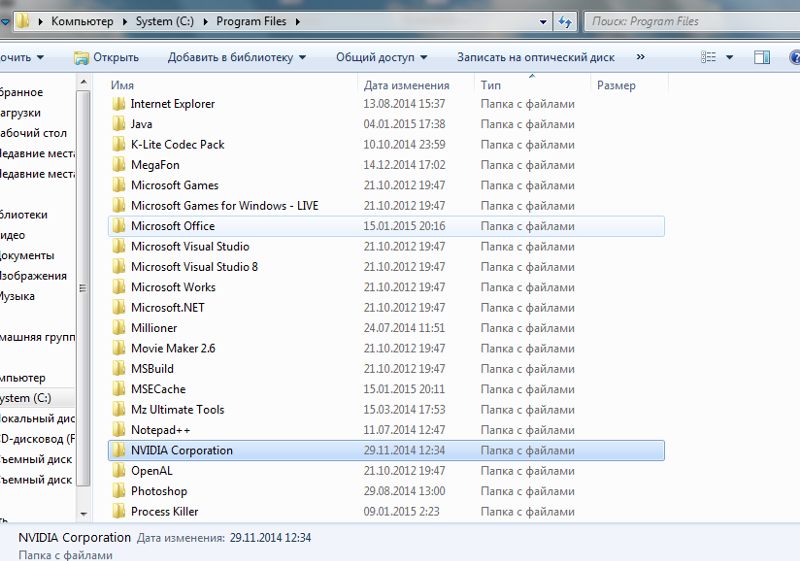
Task: Click Записать на оптический диск
Action: tap(536, 57)
